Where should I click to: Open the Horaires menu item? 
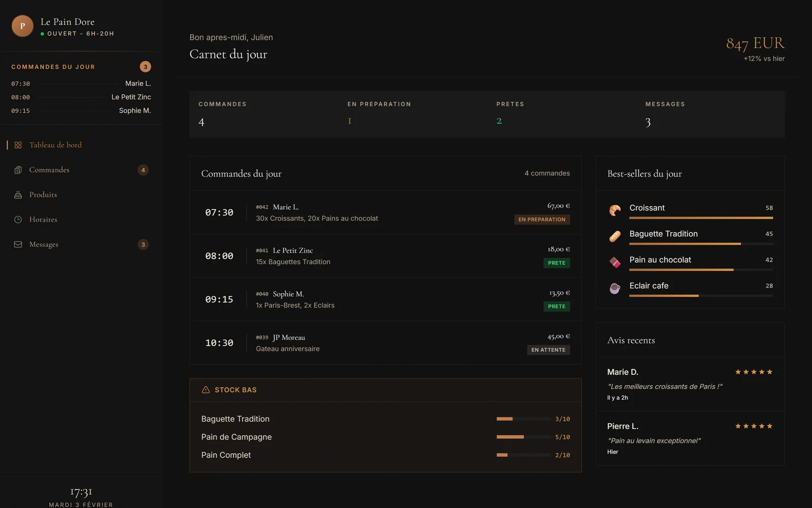[x=43, y=220]
